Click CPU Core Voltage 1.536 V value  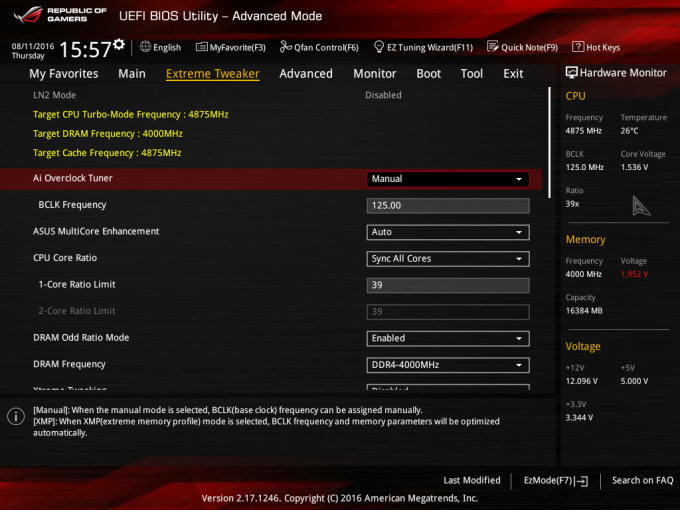tap(634, 167)
